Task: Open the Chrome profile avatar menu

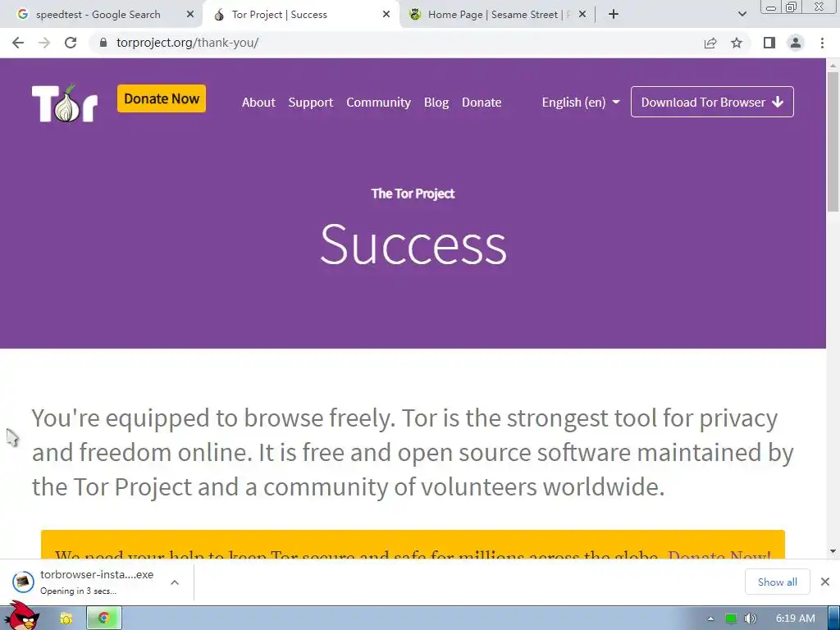Action: click(x=796, y=43)
